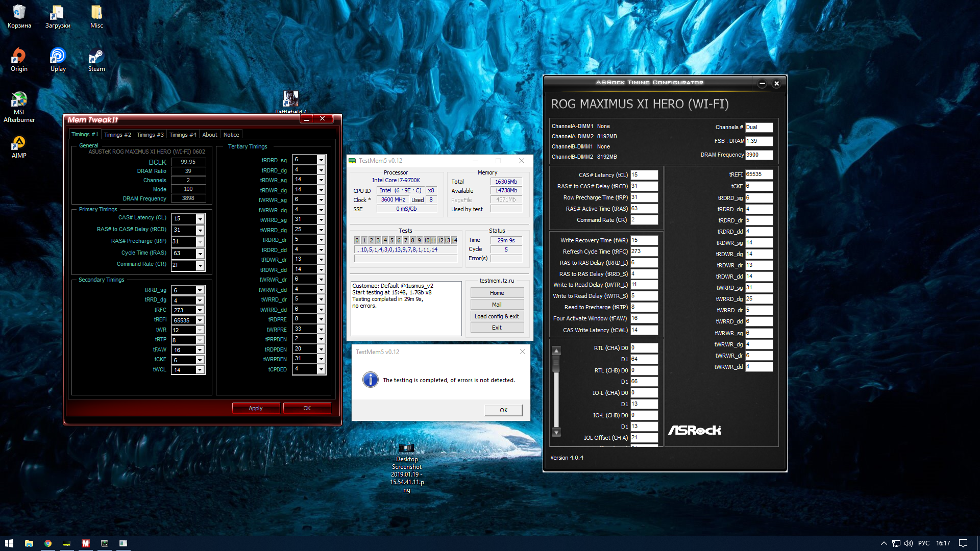Screen dimensions: 980x551
Task: Click the Mem TweakIt taskbar icon
Action: 86,543
